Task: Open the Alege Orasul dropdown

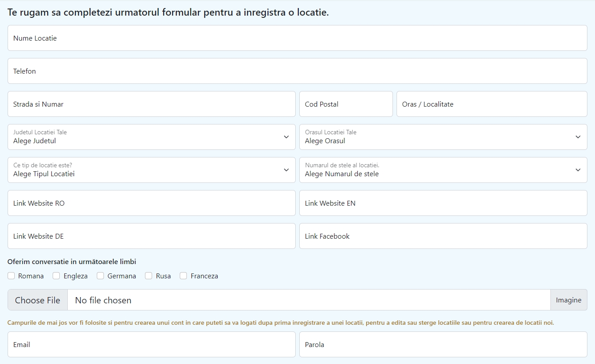Action: pos(443,137)
